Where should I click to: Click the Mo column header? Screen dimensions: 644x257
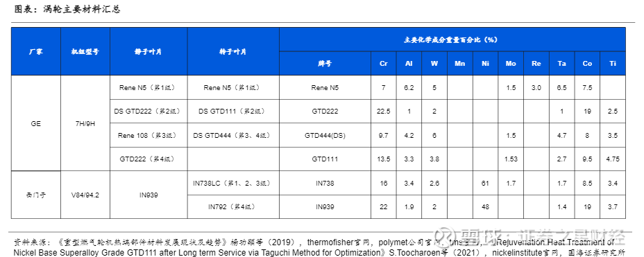click(x=511, y=64)
